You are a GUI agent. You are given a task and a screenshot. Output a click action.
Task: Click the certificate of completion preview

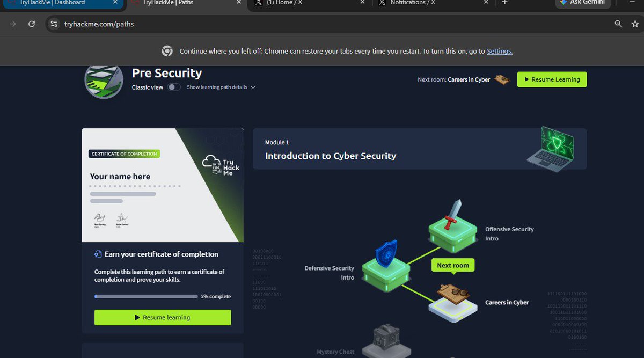(x=163, y=185)
